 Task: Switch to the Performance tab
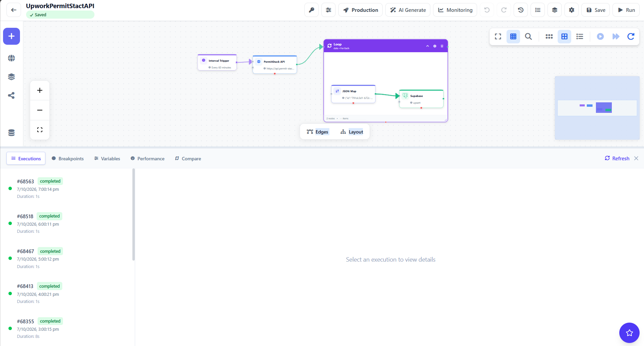(148, 159)
